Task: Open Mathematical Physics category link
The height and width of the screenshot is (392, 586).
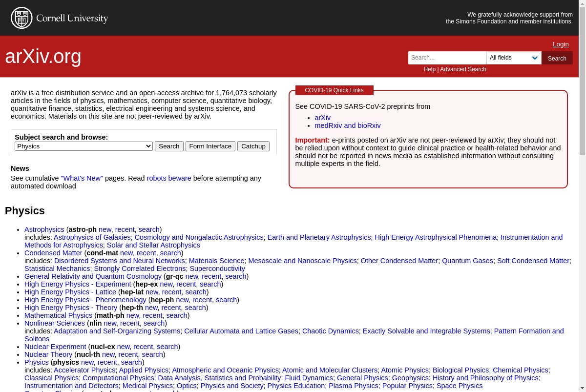Action: point(58,315)
